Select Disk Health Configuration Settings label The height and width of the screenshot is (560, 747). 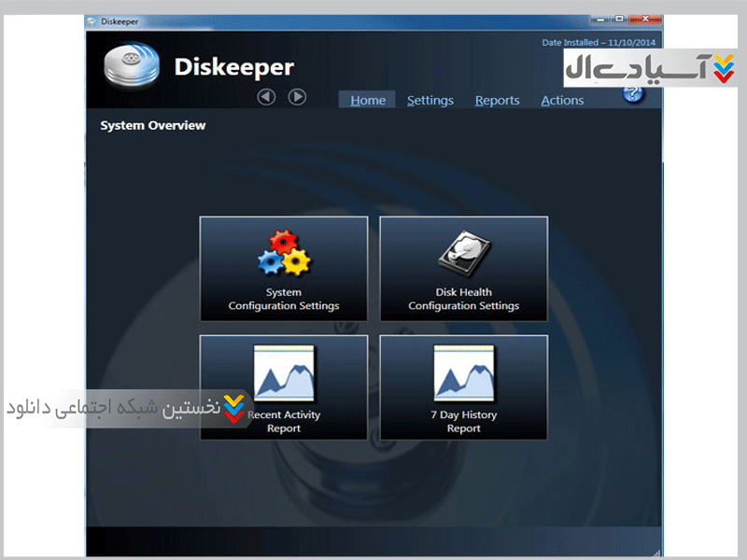point(463,299)
